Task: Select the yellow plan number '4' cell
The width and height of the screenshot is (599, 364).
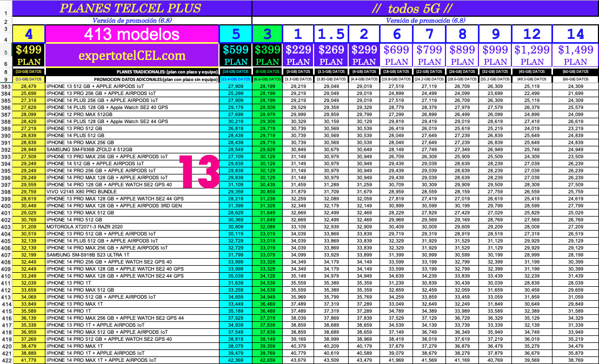Action: point(29,35)
